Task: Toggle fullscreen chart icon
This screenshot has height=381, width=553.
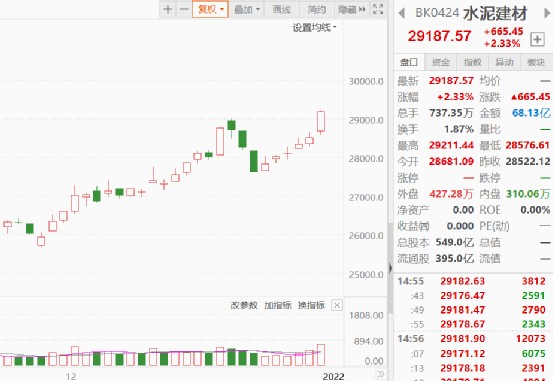Action: [x=378, y=9]
